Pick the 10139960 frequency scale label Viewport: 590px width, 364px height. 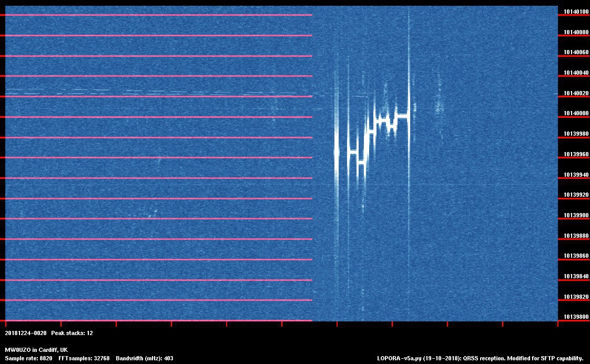(576, 155)
